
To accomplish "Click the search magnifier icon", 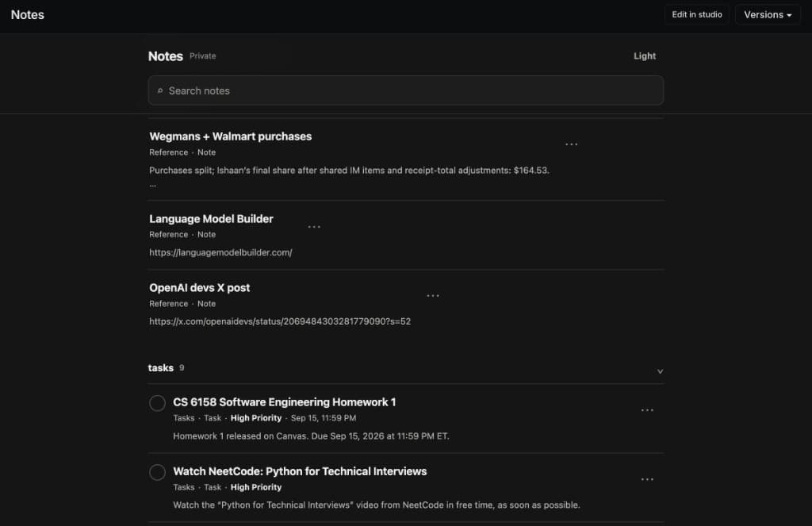I will point(160,90).
